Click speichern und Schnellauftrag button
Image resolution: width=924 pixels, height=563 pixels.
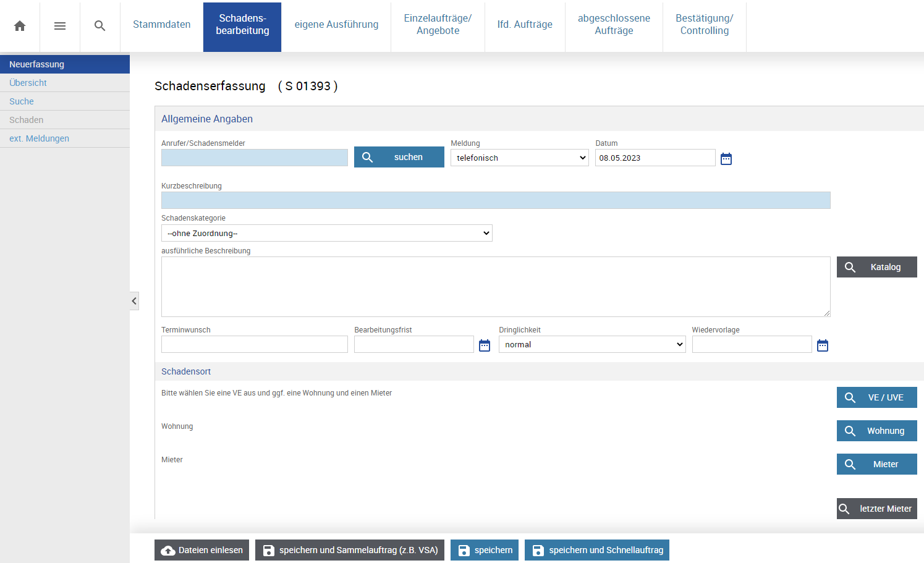[x=596, y=550]
